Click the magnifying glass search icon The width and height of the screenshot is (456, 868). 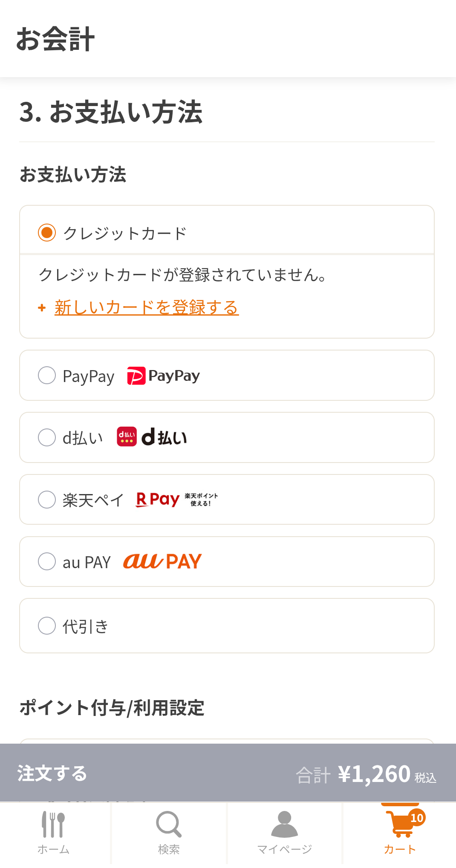pos(169,824)
